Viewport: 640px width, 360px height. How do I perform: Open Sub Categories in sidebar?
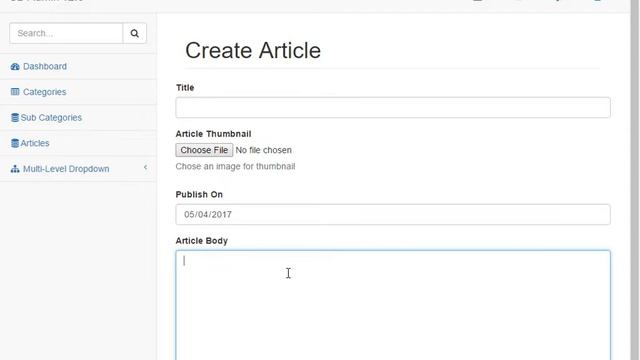click(x=51, y=118)
